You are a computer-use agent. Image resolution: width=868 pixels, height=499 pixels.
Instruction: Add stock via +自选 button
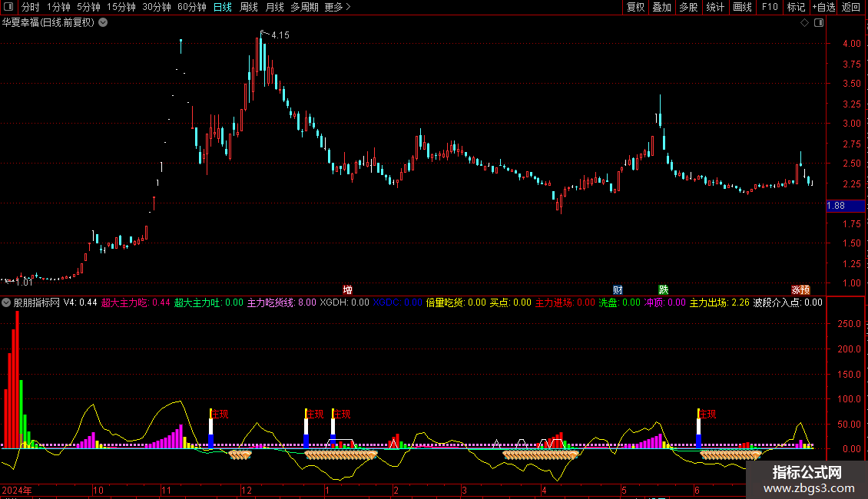pos(823,7)
